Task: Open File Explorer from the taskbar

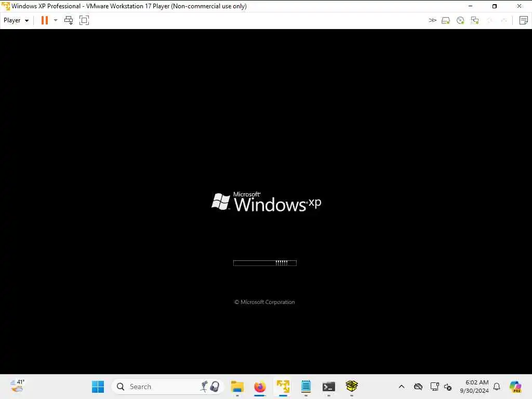Action: click(237, 387)
